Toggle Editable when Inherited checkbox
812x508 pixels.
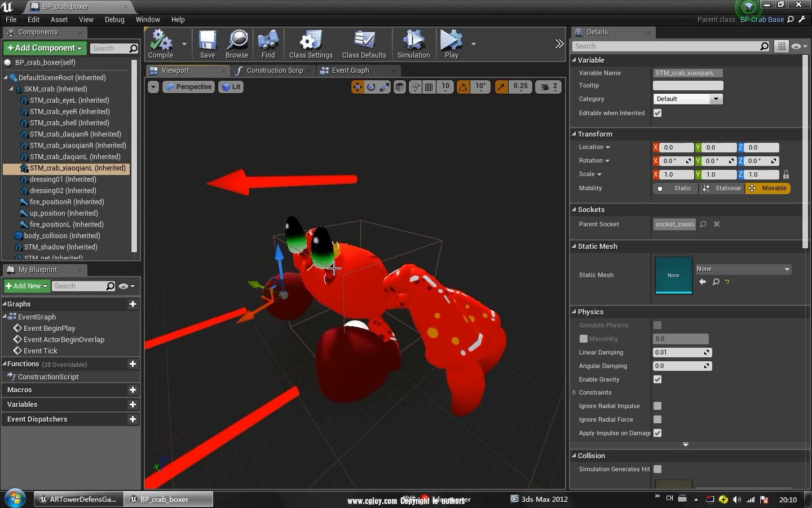click(x=657, y=113)
